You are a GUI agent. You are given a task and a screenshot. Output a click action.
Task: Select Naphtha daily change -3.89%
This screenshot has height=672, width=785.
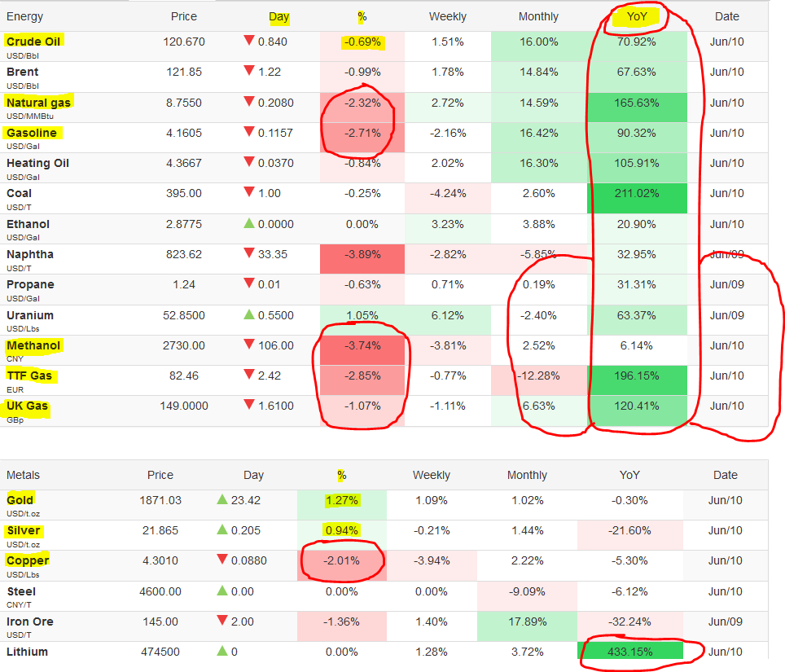coord(362,254)
